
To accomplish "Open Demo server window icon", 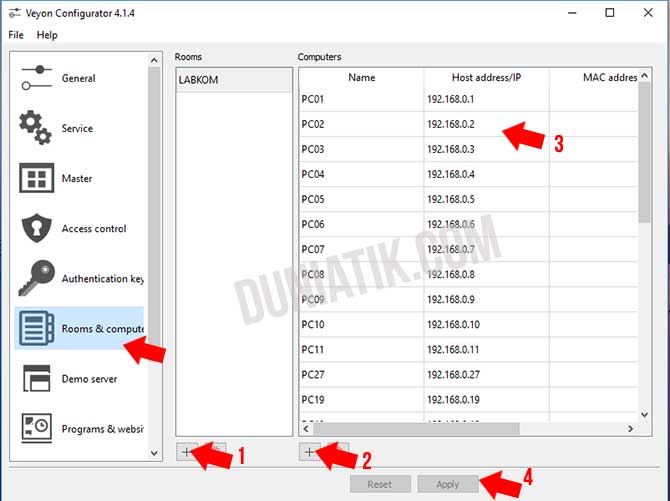I will (37, 378).
